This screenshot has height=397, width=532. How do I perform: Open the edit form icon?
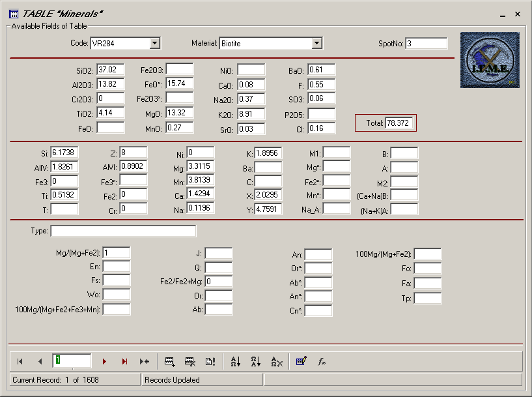coord(301,361)
